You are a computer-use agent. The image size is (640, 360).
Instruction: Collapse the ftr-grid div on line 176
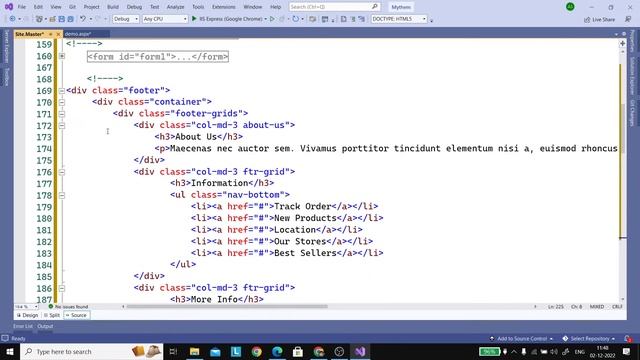(x=62, y=172)
